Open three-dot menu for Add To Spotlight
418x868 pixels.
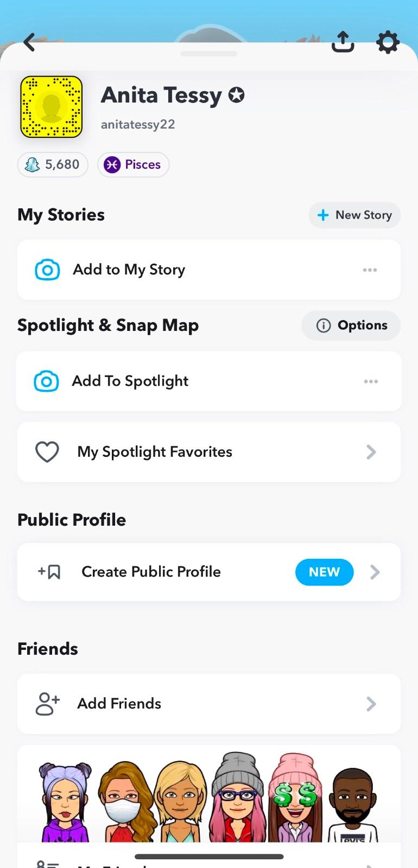[371, 381]
